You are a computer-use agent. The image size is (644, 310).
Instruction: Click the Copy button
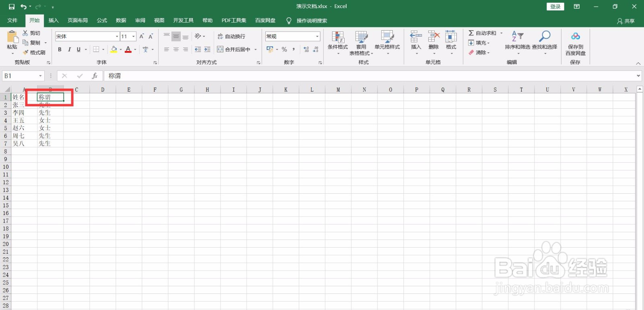[31, 43]
